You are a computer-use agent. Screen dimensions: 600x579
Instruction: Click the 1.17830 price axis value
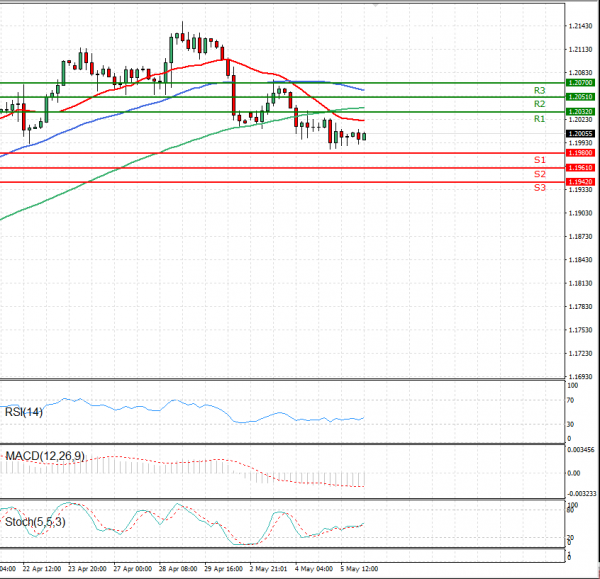[580, 307]
